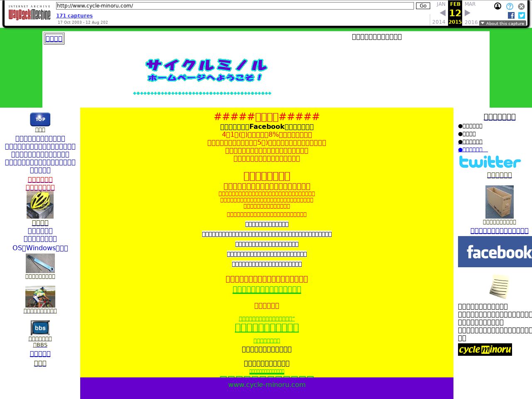Share capture via Wayback Facebook icon
The width and height of the screenshot is (532, 399).
[511, 15]
